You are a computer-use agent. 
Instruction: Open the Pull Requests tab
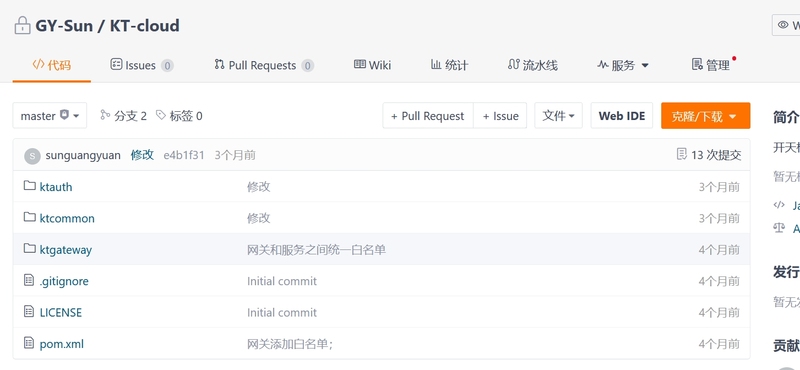[x=264, y=65]
